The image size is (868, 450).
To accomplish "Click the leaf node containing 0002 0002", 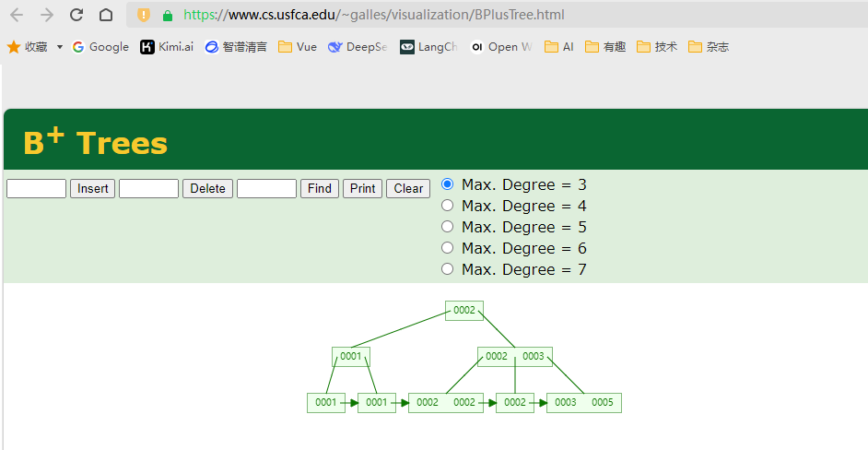I will (446, 403).
